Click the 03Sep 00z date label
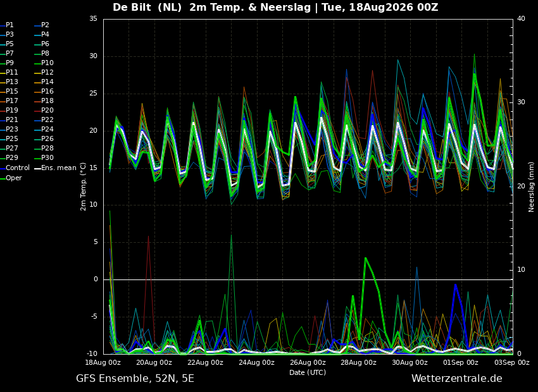Screen dimensions: 538x392 tap(512, 362)
